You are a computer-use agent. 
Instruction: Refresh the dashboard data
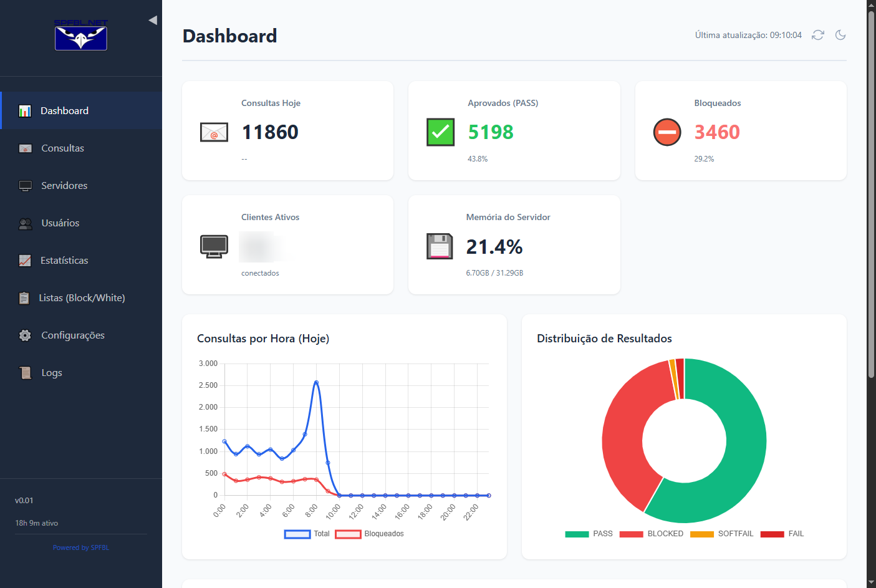coord(818,35)
